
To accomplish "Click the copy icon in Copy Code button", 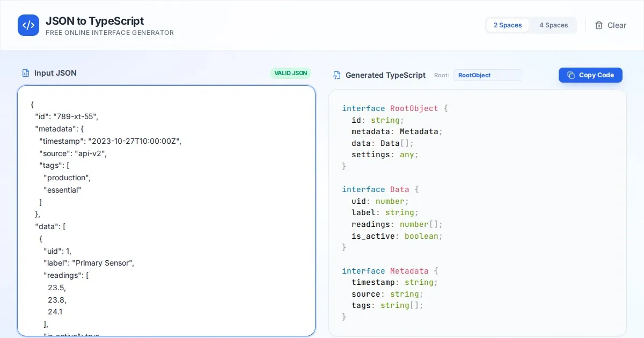I will pyautogui.click(x=571, y=75).
